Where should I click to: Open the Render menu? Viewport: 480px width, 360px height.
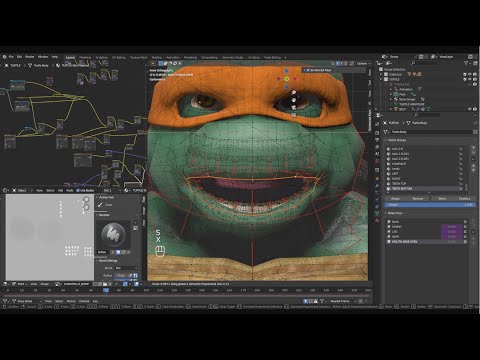[30, 57]
